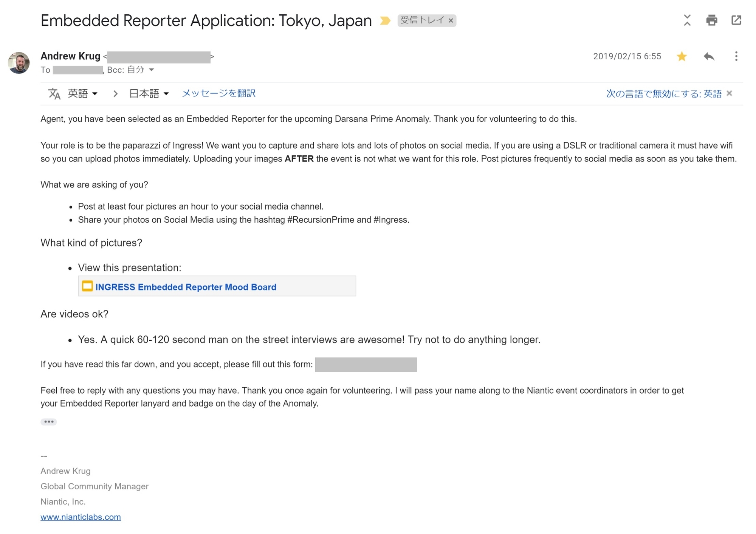Screen dimensions: 756x534
Task: Collapse all messages arrows icon
Action: coord(687,20)
